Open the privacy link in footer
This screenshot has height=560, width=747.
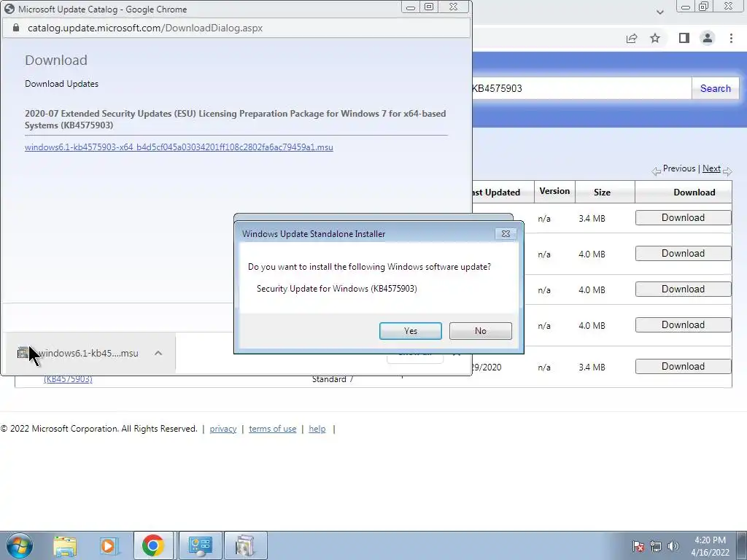click(x=223, y=429)
